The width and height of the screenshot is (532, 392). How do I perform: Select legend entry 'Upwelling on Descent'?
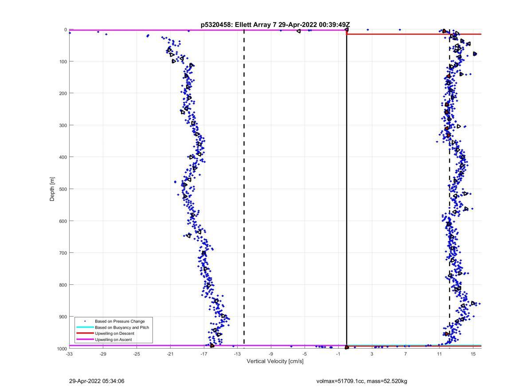click(x=114, y=334)
